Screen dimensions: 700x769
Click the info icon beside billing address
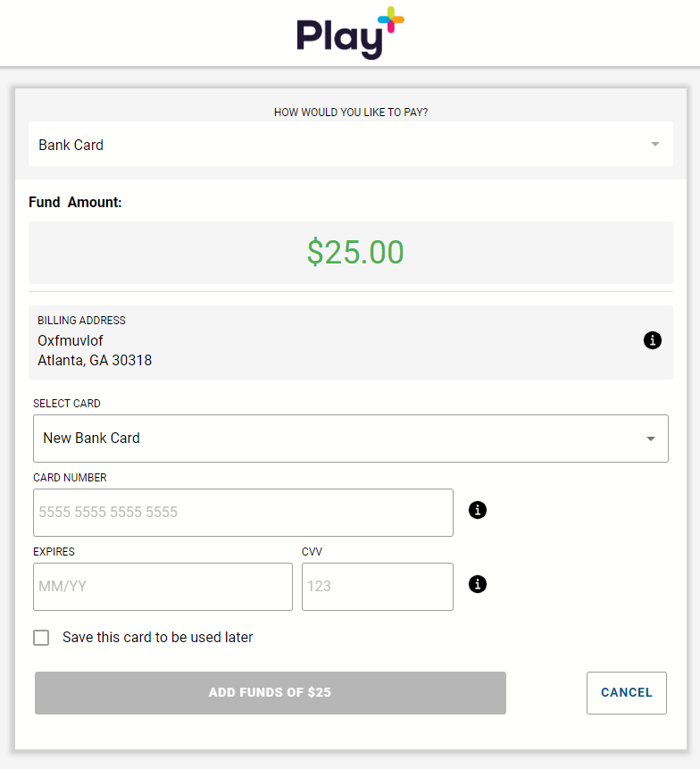[x=652, y=340]
